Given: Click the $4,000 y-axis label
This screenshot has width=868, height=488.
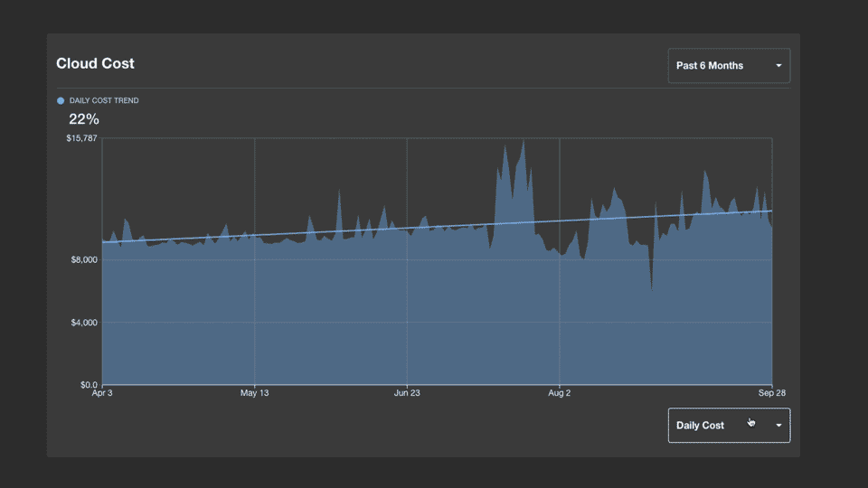Looking at the screenshot, I should 84,323.
